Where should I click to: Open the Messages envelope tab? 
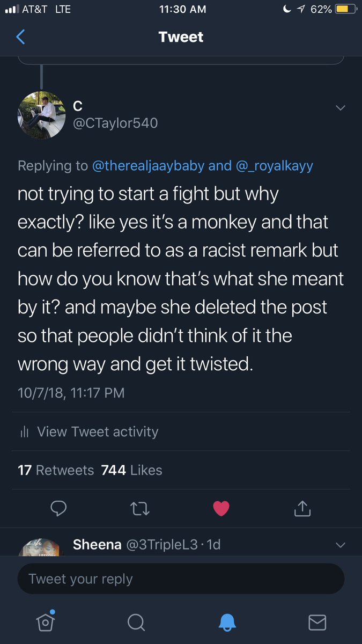click(x=317, y=622)
